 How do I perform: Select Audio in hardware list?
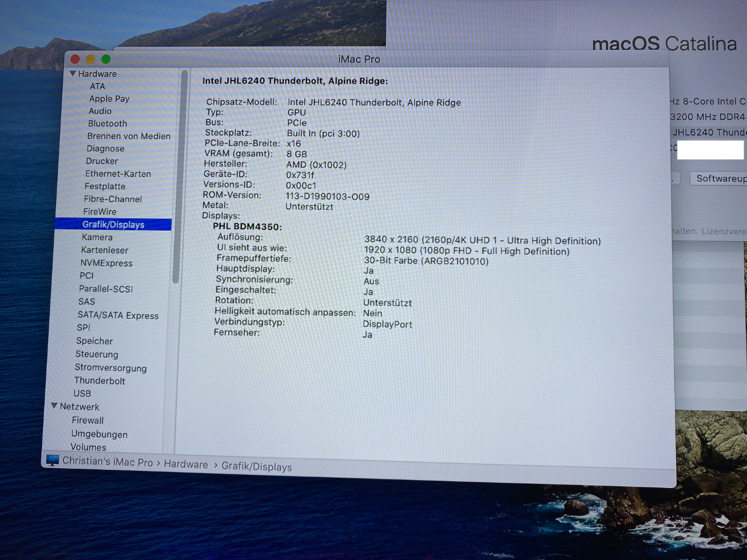100,111
